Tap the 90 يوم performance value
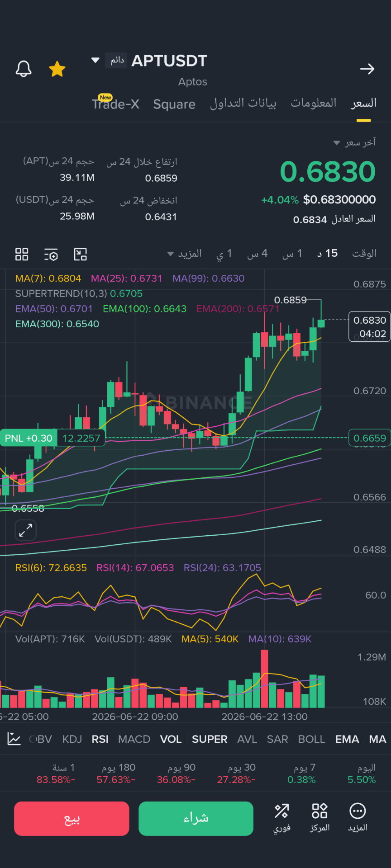Screen dimensions: 391x868 (x=176, y=774)
